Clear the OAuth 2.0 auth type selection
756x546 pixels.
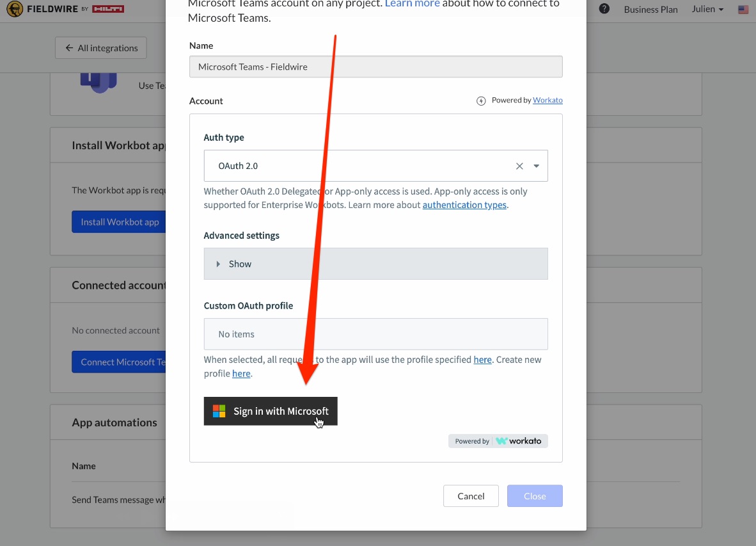point(519,166)
